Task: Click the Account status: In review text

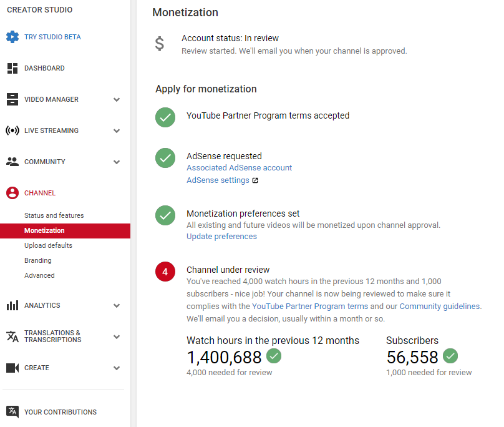Action: (230, 38)
